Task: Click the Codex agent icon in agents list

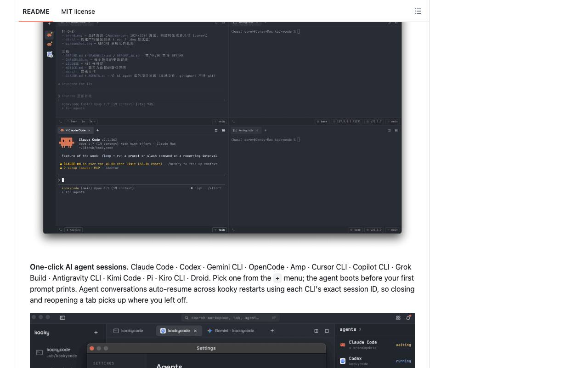Action: 343,361
